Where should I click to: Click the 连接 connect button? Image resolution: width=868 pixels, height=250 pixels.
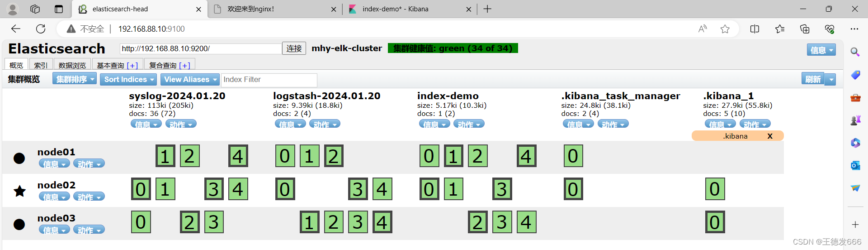(294, 48)
